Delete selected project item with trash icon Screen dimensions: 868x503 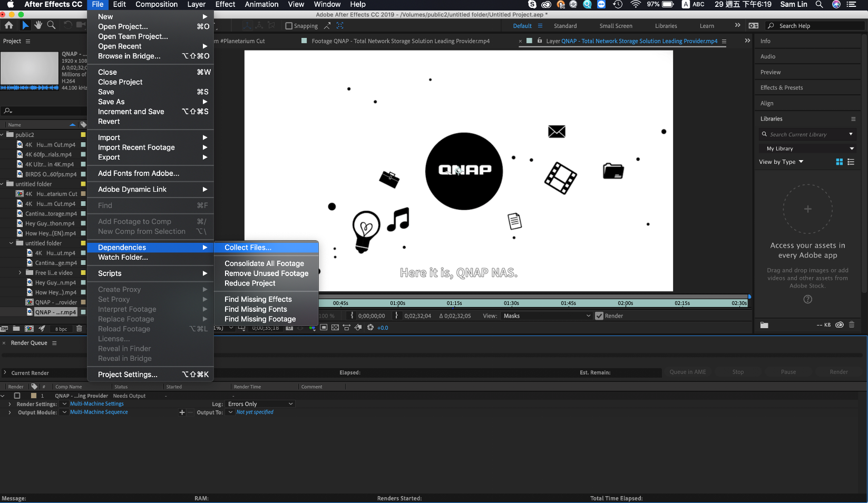(79, 329)
